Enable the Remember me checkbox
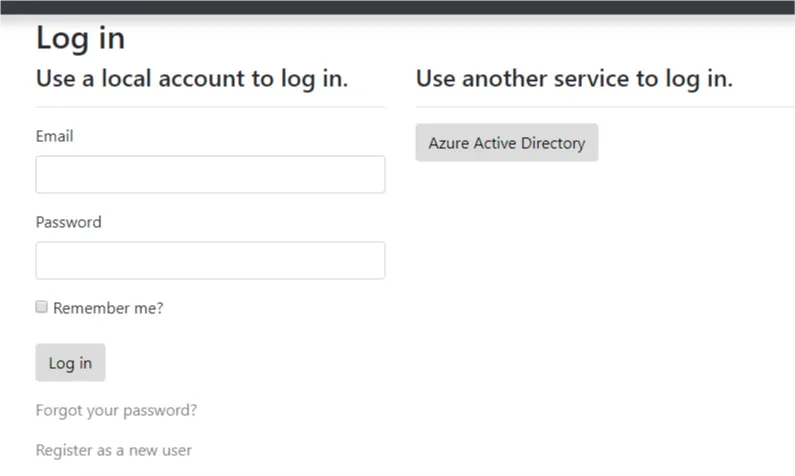Image resolution: width=795 pixels, height=476 pixels. pyautogui.click(x=42, y=308)
